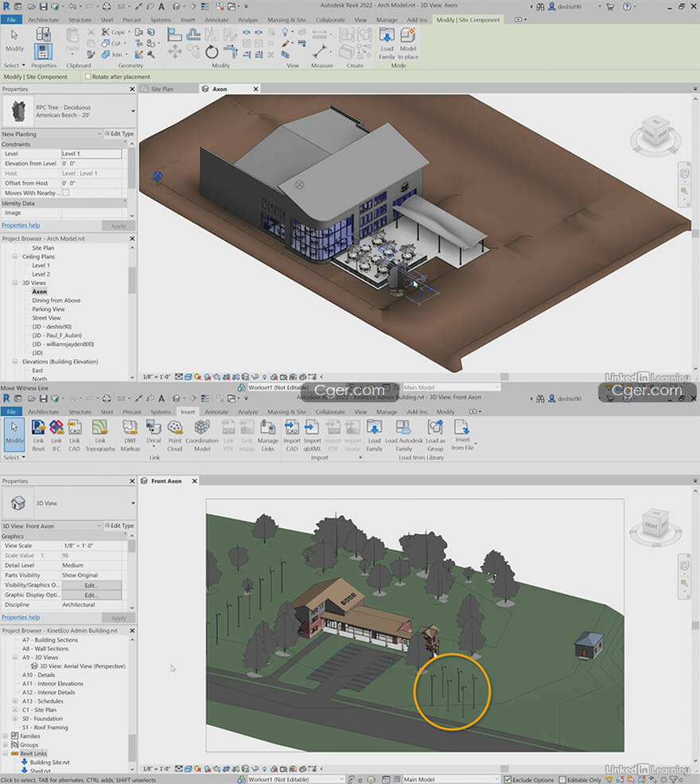The image size is (700, 784).
Task: Expand the Families node in Project Browser
Action: tap(6, 736)
